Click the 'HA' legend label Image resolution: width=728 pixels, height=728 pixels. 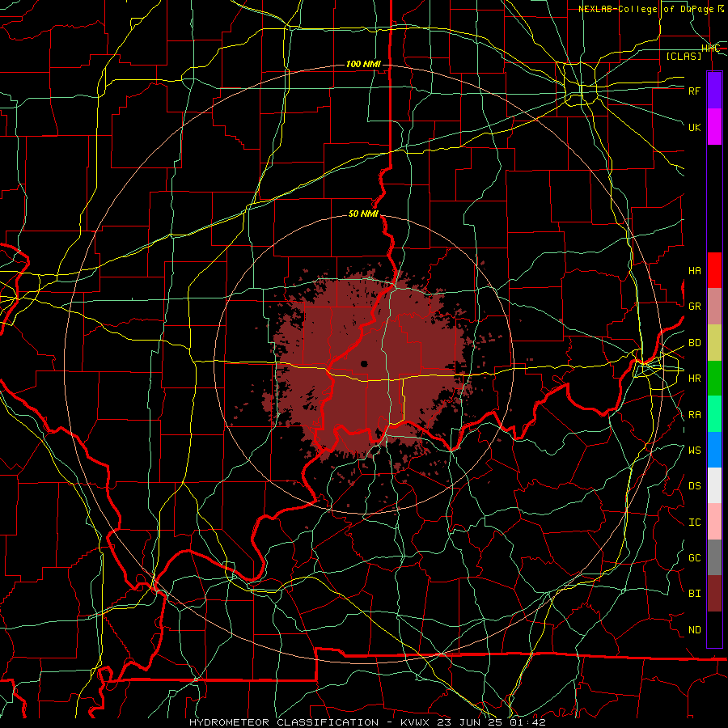[x=694, y=271]
